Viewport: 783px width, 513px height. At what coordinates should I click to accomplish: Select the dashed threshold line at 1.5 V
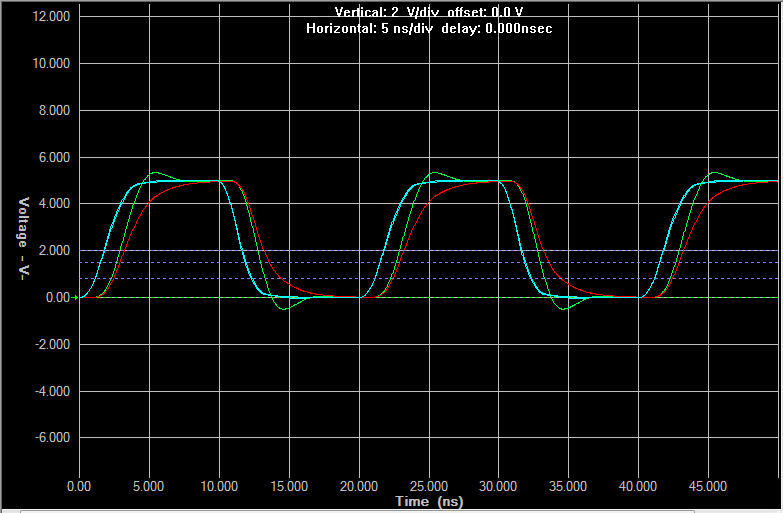pos(429,262)
